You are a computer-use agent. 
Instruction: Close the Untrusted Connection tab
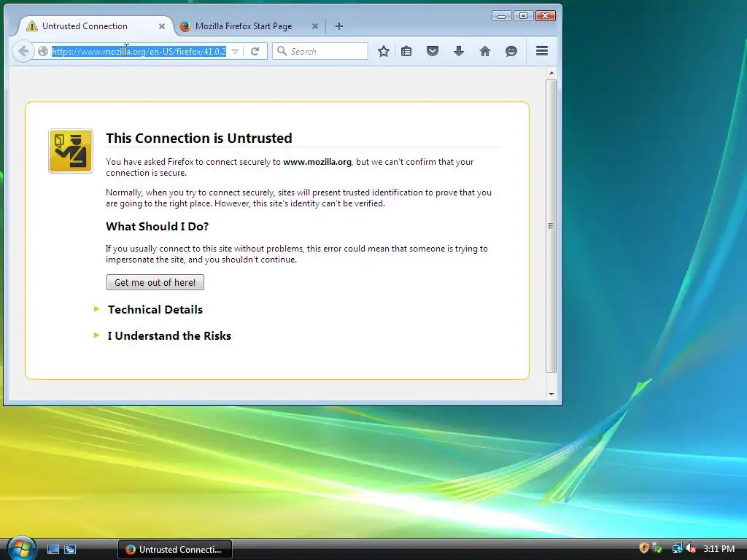coord(162,26)
